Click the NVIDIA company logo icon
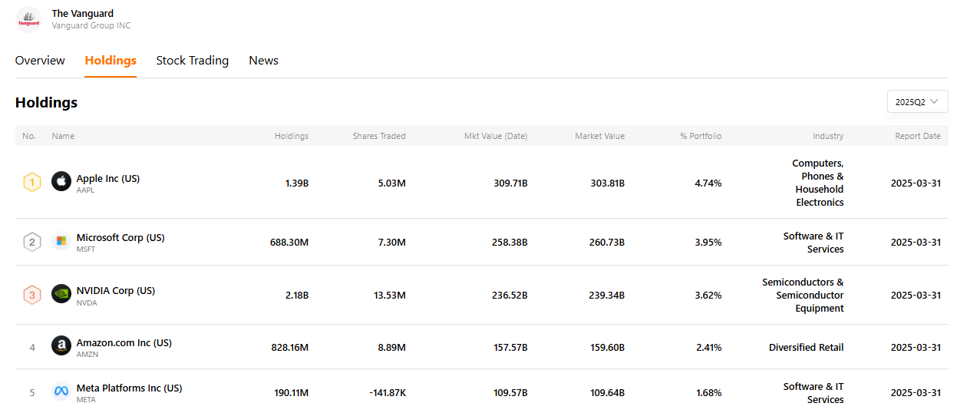980x413 pixels. [61, 294]
